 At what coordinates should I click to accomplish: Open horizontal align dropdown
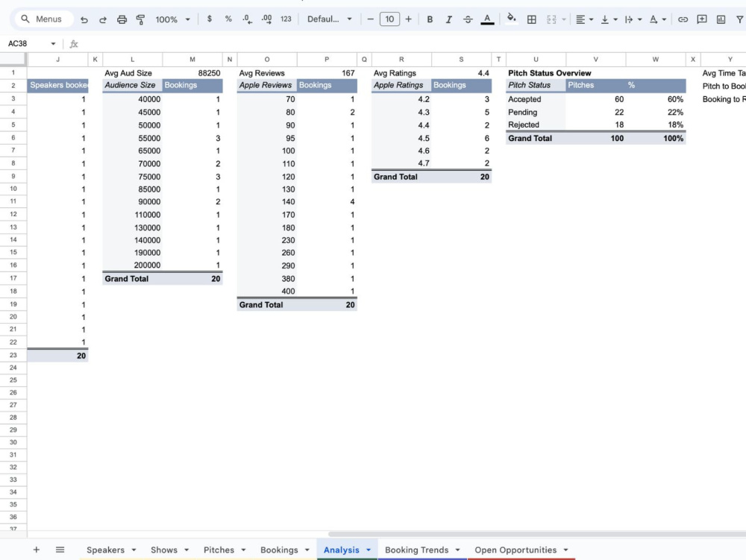point(584,19)
